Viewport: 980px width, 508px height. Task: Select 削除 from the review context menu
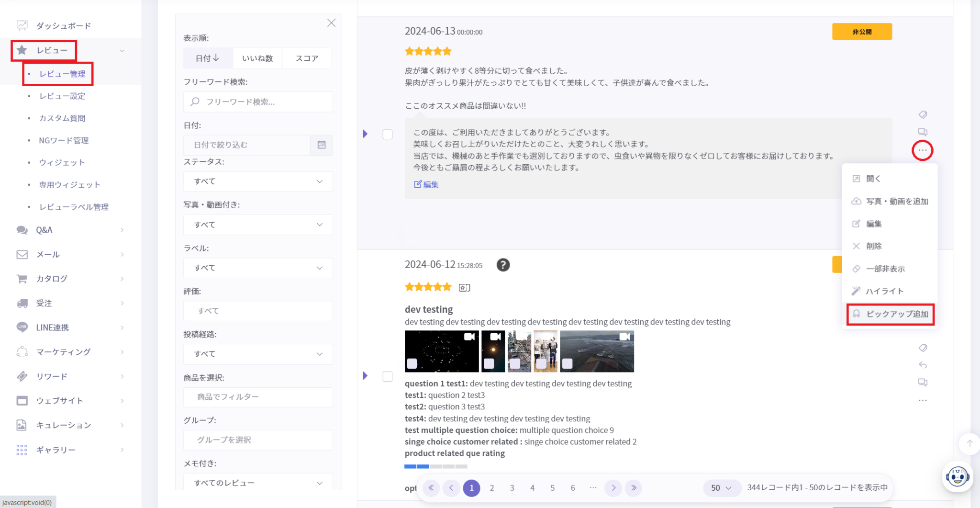(x=890, y=246)
